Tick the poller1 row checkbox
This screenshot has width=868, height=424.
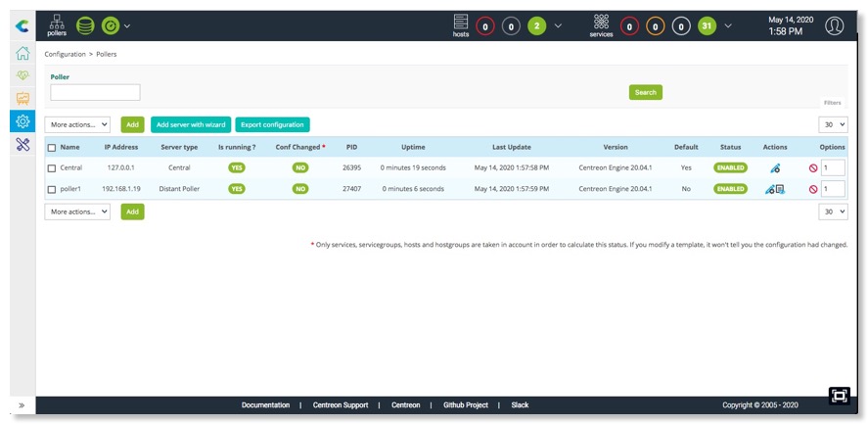point(52,189)
